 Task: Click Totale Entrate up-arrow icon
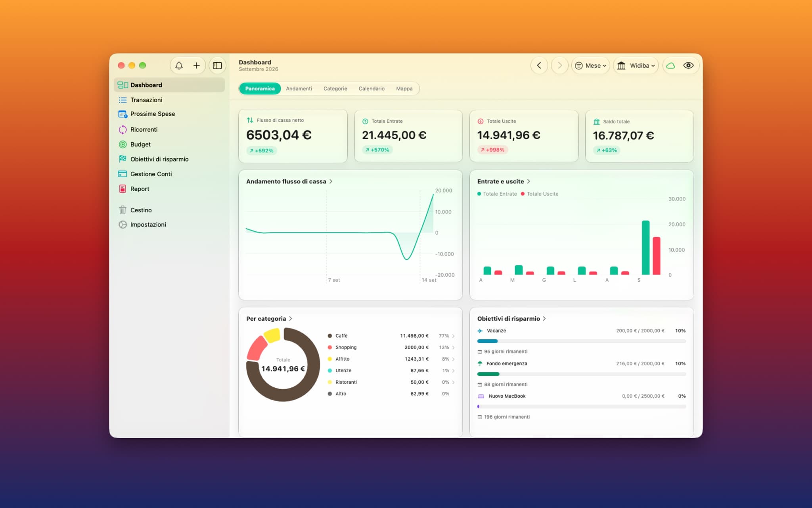click(x=365, y=121)
